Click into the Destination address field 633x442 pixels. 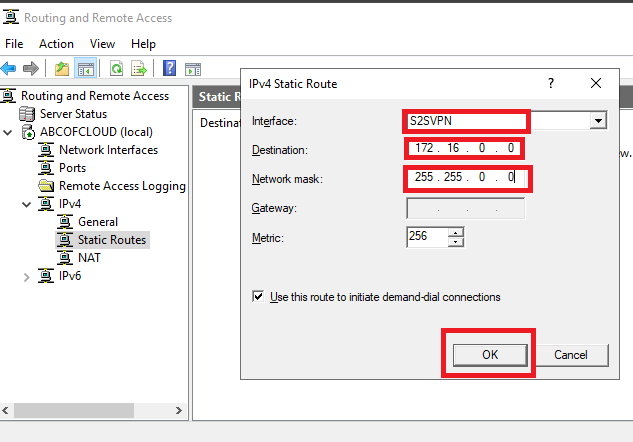click(465, 150)
